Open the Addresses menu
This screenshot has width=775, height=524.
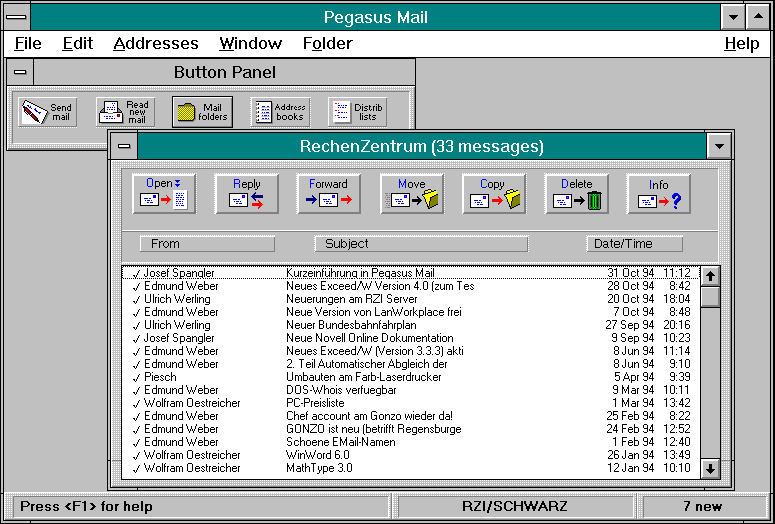tap(156, 43)
